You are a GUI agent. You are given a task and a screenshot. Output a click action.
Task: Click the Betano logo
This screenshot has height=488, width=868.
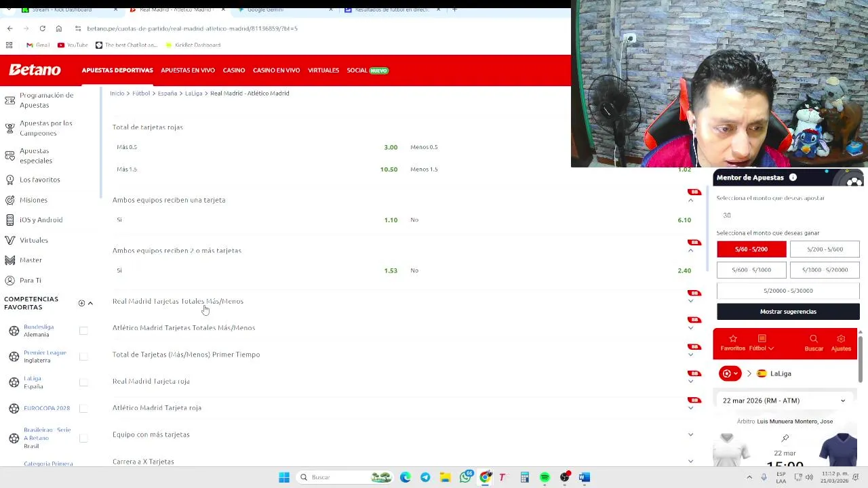click(x=35, y=70)
